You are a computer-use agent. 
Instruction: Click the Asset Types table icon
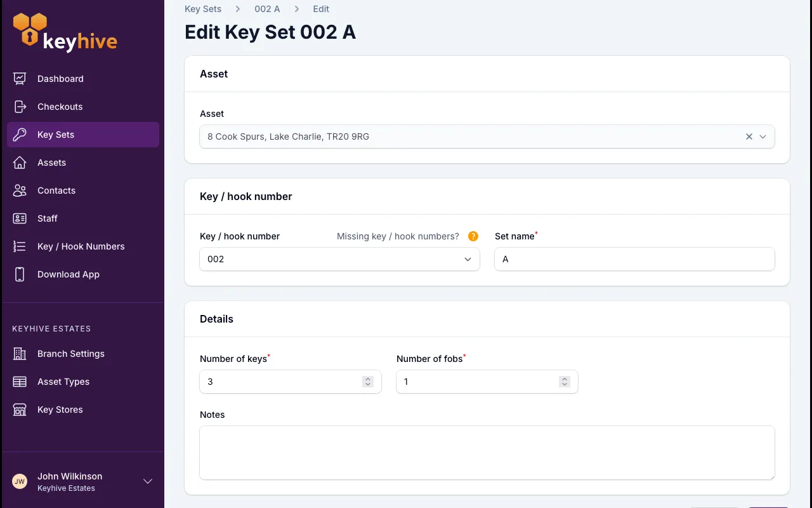(20, 382)
